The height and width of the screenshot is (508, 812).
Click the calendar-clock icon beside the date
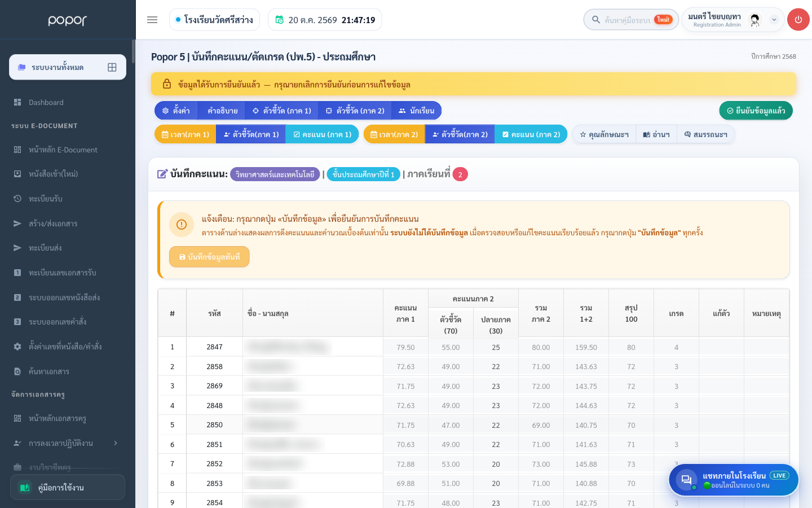[x=279, y=20]
